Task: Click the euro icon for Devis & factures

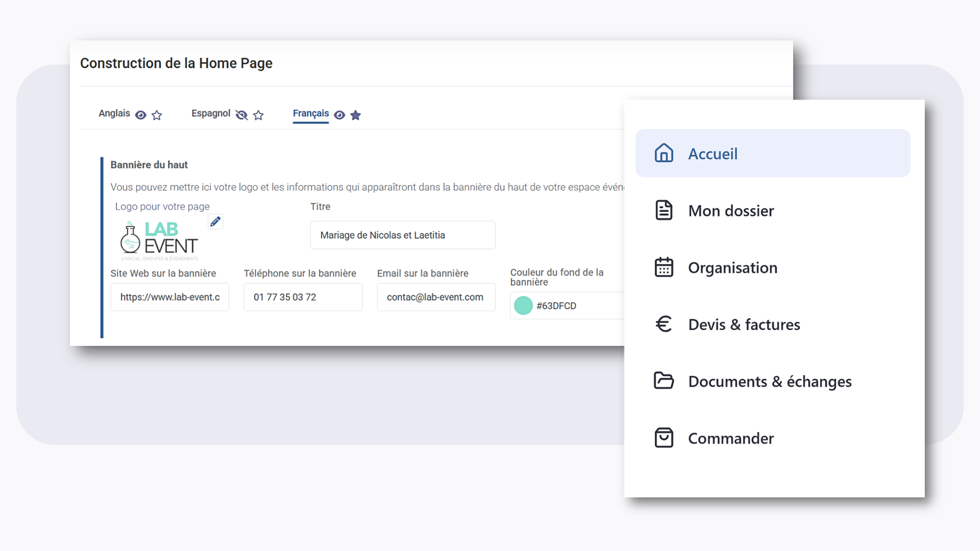Action: pyautogui.click(x=664, y=324)
